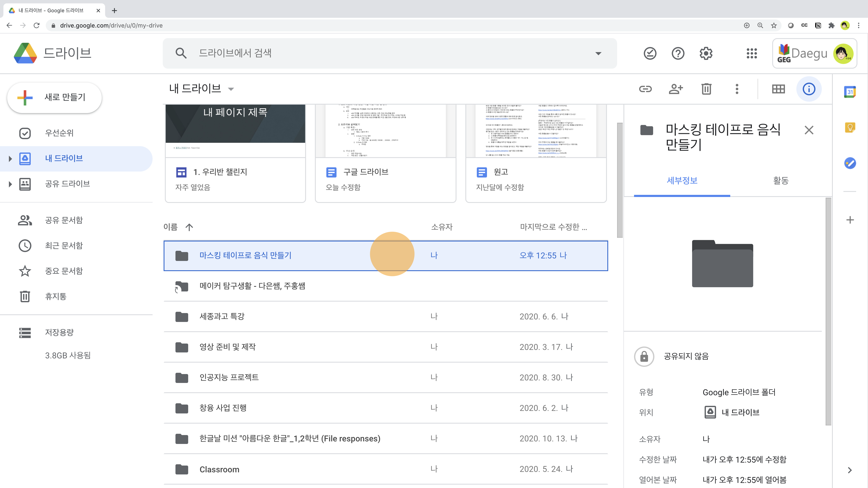Toggle the grid layout view
This screenshot has height=488, width=868.
tap(778, 89)
